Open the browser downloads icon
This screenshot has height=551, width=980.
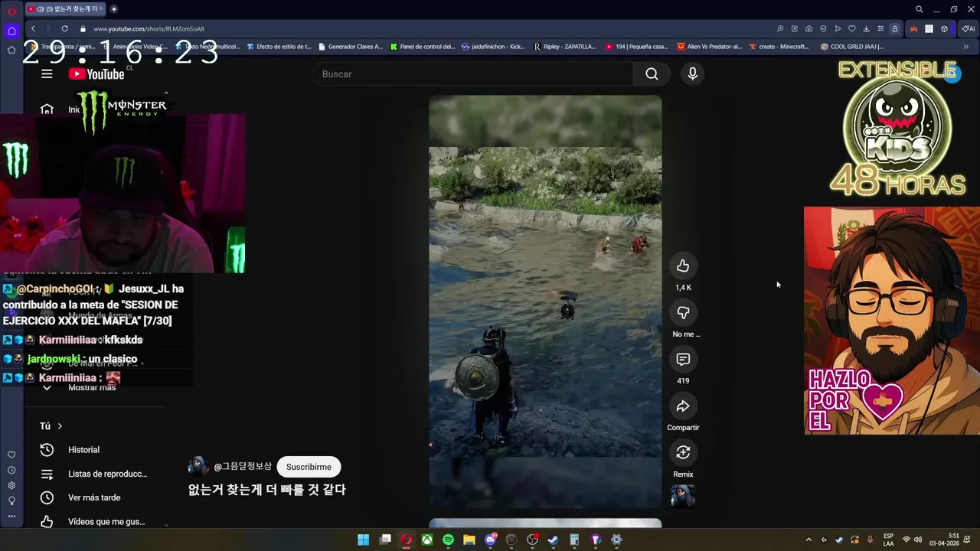pyautogui.click(x=866, y=28)
